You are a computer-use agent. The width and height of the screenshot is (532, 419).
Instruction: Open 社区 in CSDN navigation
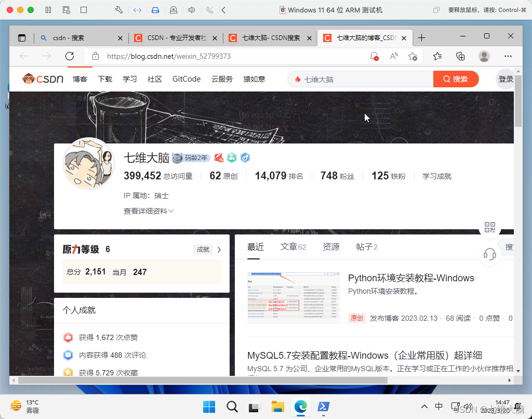pyautogui.click(x=155, y=79)
